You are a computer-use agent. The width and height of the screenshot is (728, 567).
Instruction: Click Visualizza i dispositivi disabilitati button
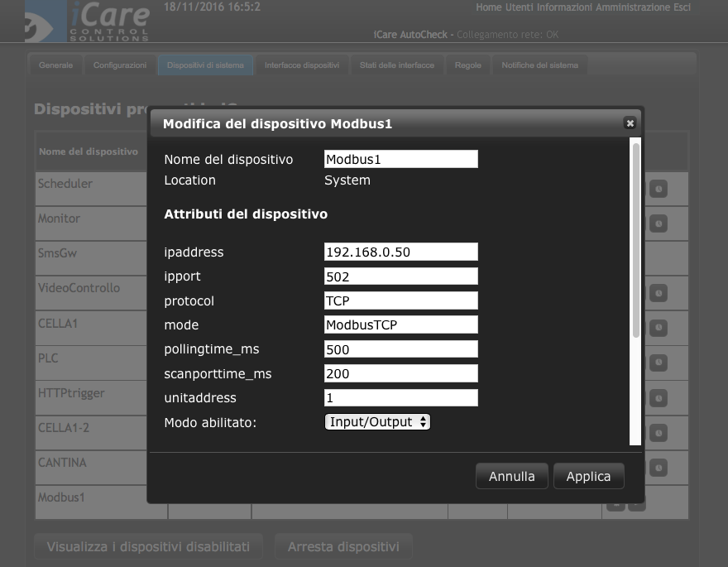148,546
